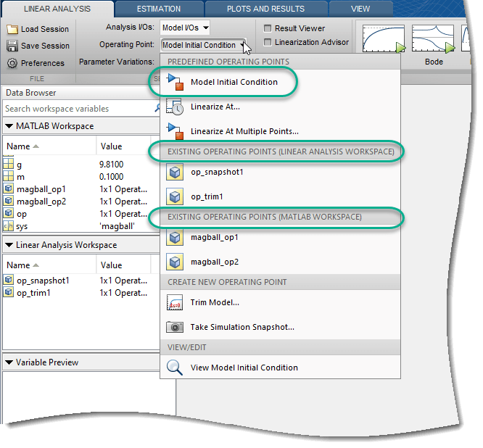Select the value 0.1000 of m

tap(112, 177)
